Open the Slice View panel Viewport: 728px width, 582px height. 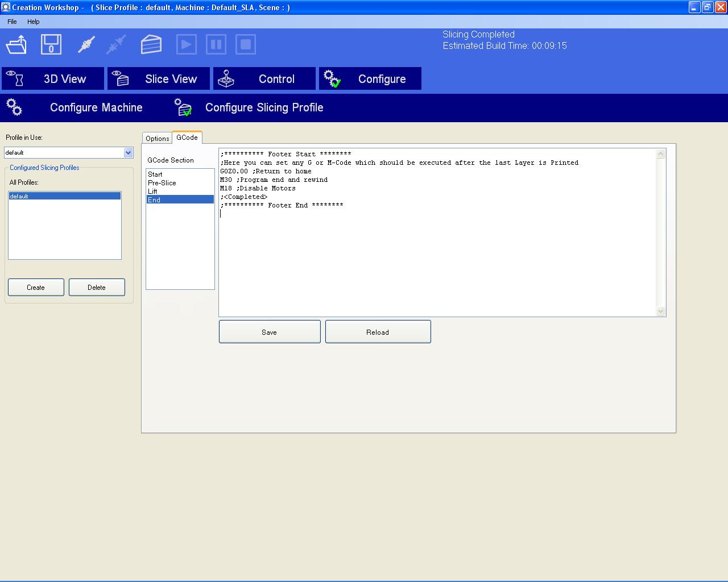159,79
